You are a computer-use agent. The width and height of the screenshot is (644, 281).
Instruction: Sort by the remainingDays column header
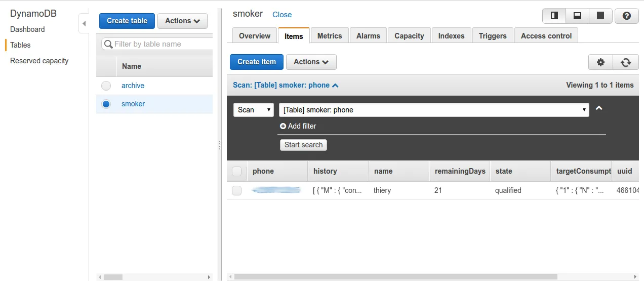pos(460,171)
